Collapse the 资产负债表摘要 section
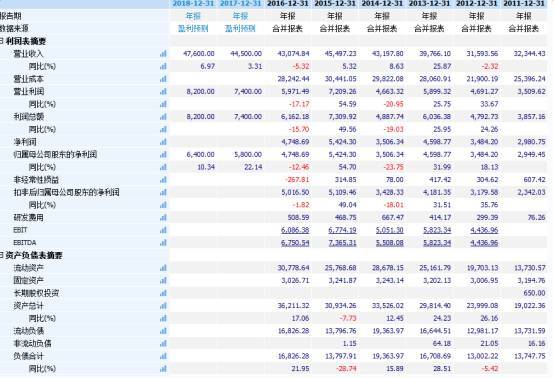Viewport: 554px width, 378px height. tap(1, 255)
